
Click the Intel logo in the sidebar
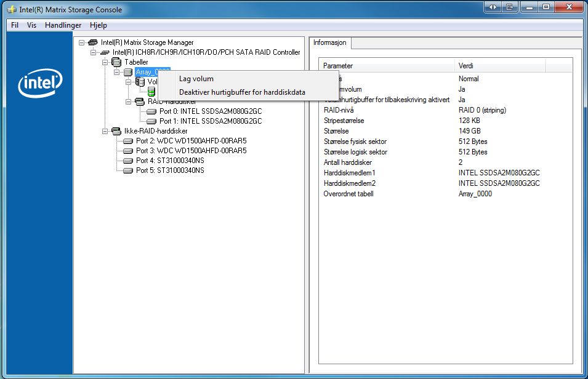(x=40, y=83)
